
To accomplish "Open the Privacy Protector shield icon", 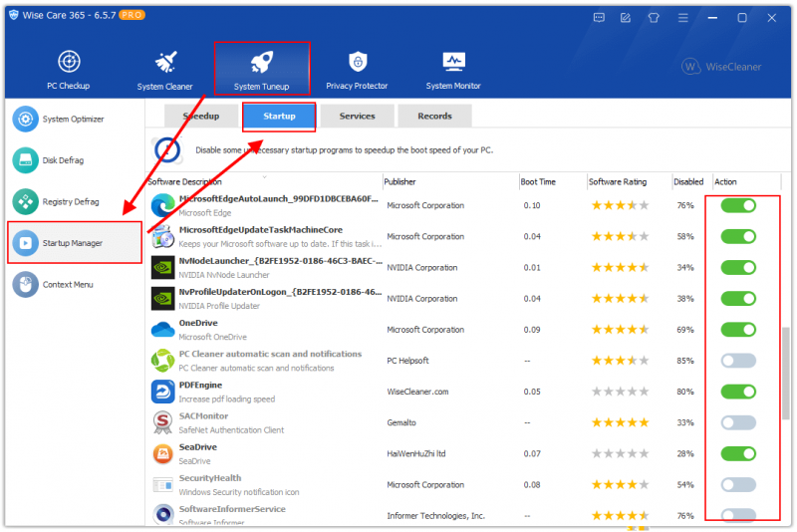I will [358, 62].
